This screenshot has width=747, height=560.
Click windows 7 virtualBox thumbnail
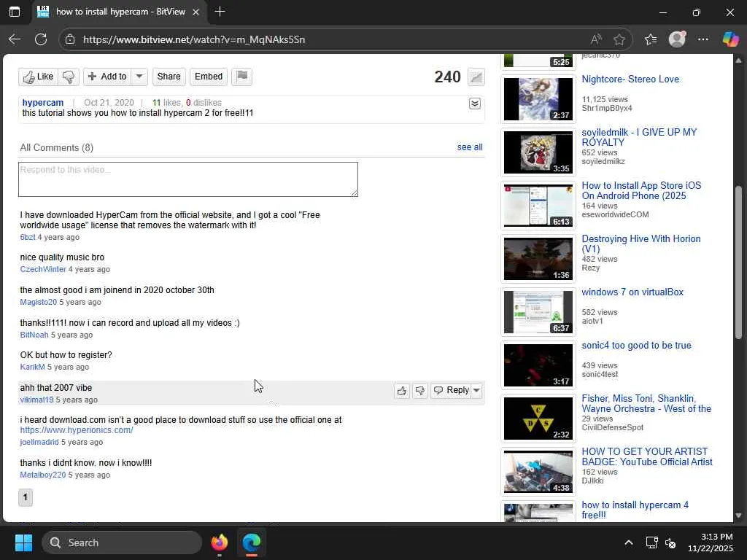[538, 312]
